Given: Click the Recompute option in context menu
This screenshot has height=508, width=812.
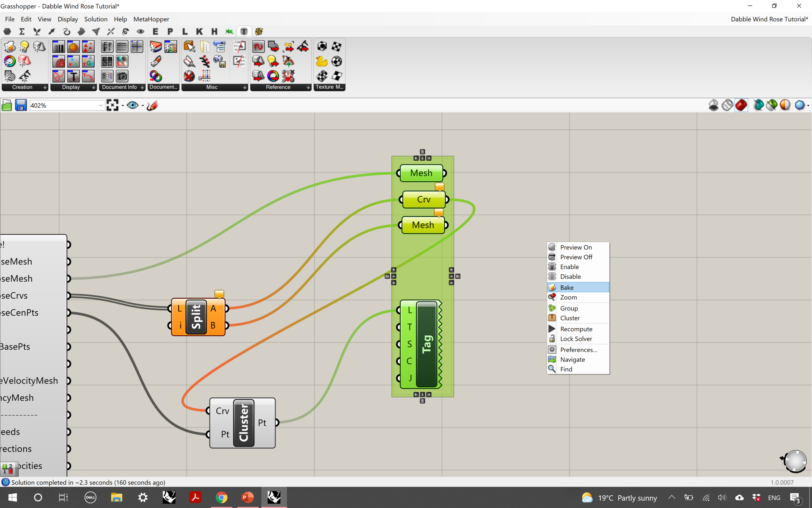Looking at the screenshot, I should (x=576, y=328).
